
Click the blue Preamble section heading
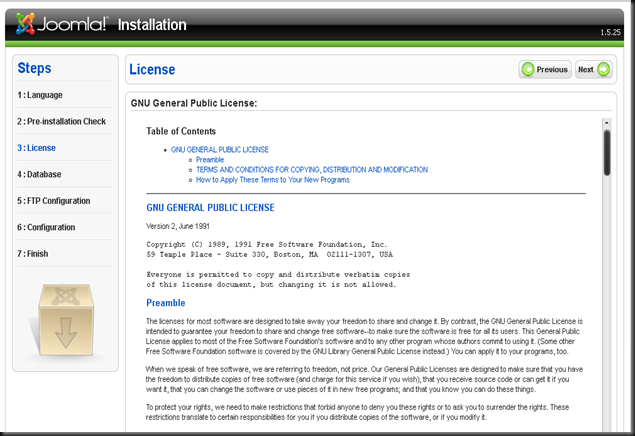pos(166,303)
